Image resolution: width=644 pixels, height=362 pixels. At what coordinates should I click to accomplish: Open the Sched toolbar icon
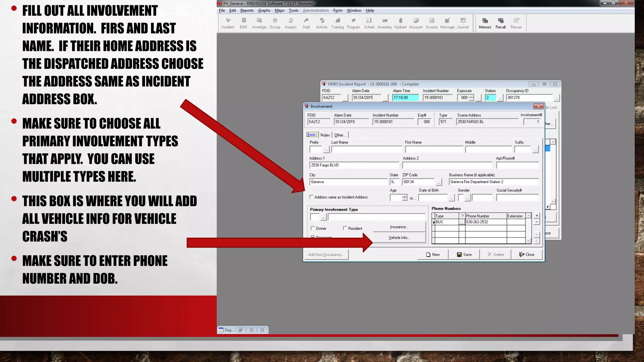(x=369, y=23)
